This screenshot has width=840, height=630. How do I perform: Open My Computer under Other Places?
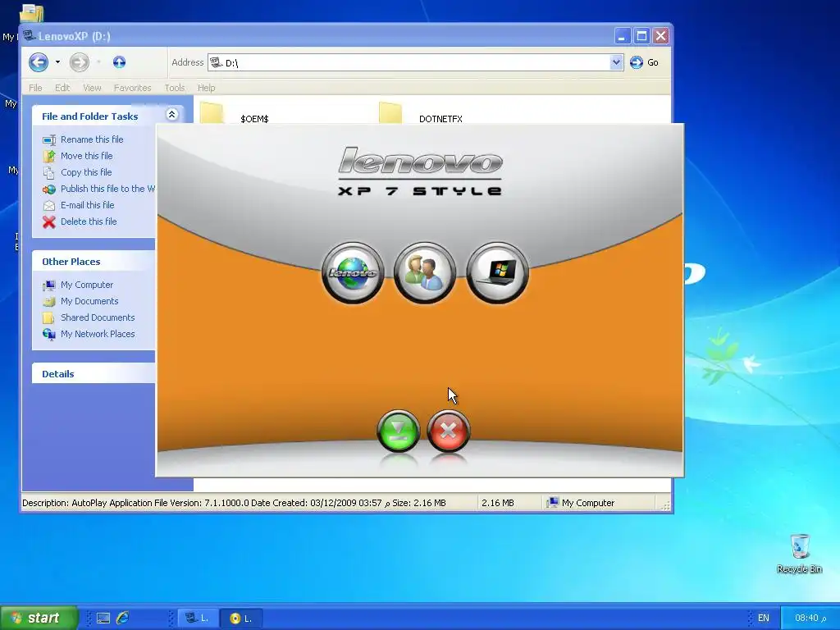pyautogui.click(x=87, y=285)
